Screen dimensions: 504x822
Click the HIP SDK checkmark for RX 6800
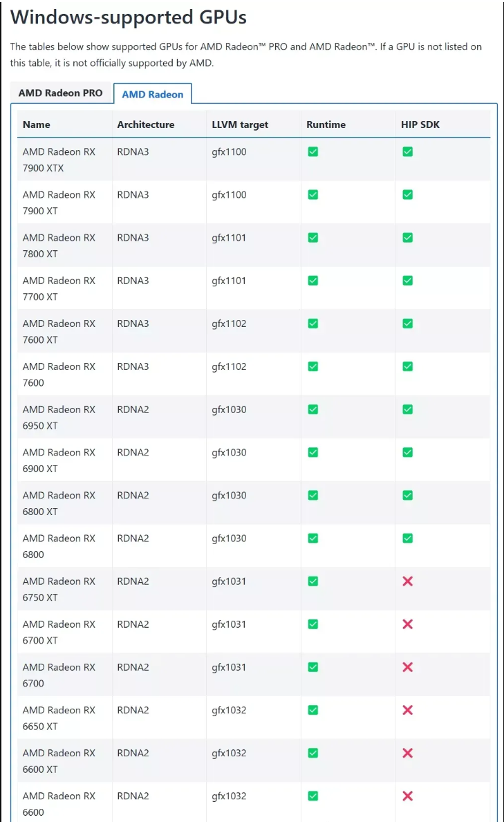[407, 539]
